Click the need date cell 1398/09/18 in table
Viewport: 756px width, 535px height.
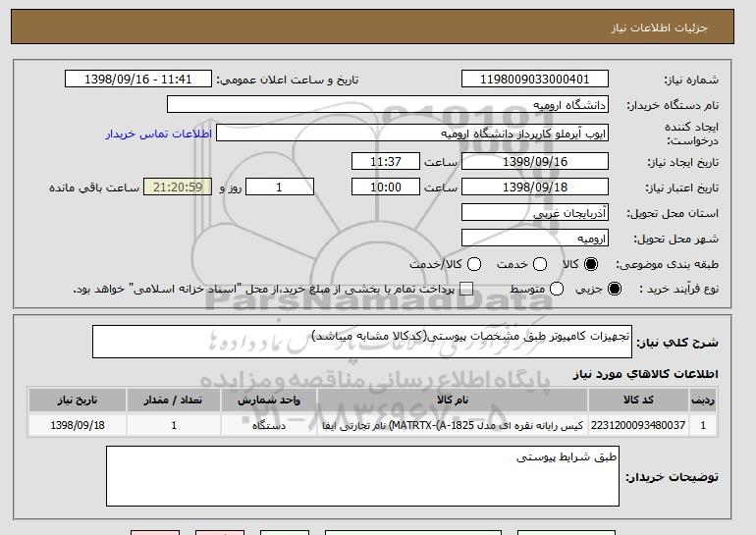78,425
